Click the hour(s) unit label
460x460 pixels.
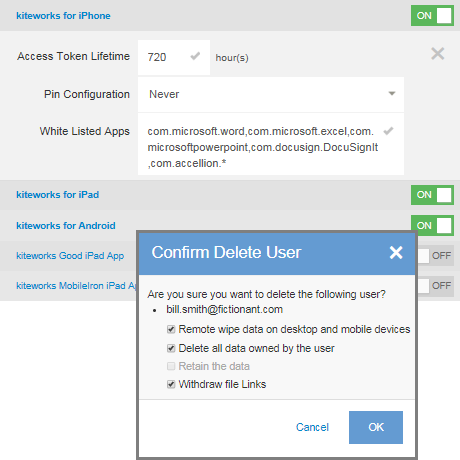pyautogui.click(x=232, y=58)
